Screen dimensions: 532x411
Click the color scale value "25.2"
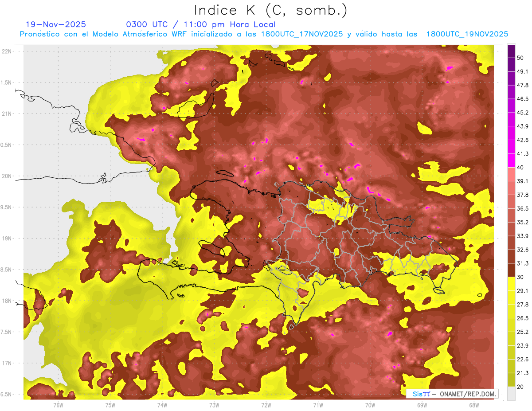[x=522, y=332]
